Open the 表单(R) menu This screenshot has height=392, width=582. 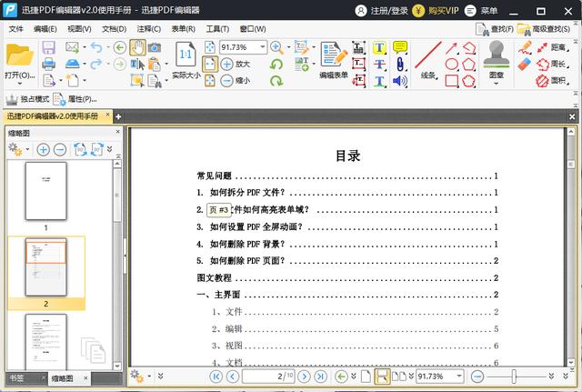point(183,29)
